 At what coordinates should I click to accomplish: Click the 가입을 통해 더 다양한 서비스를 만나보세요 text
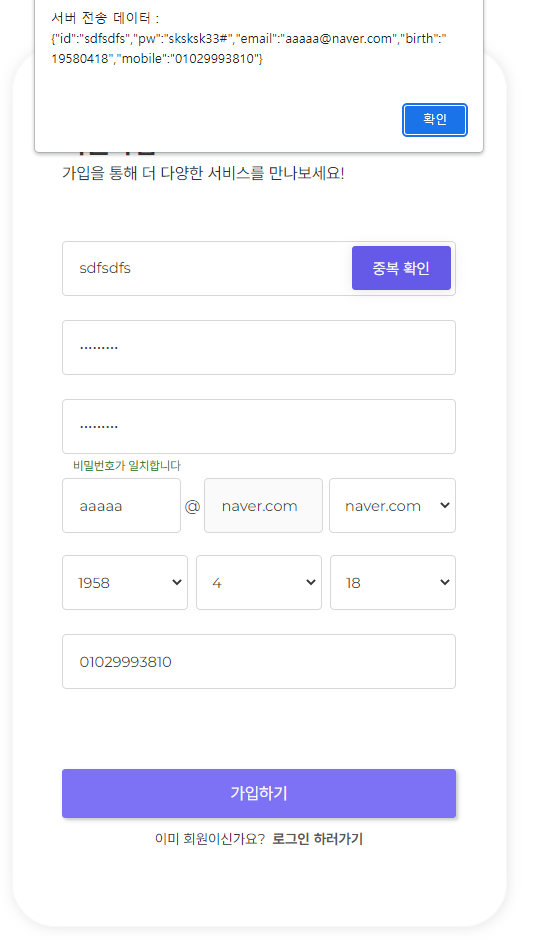coord(203,173)
